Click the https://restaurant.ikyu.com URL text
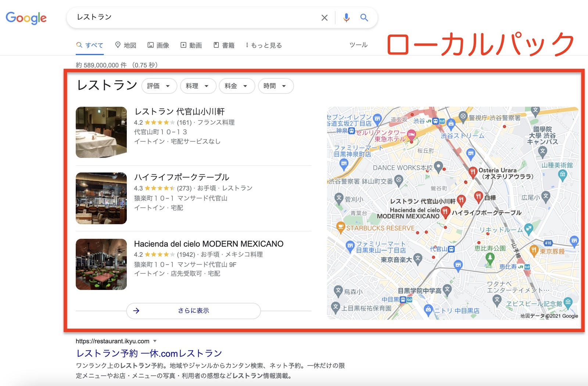Viewport: 588px width, 386px height. coord(112,341)
